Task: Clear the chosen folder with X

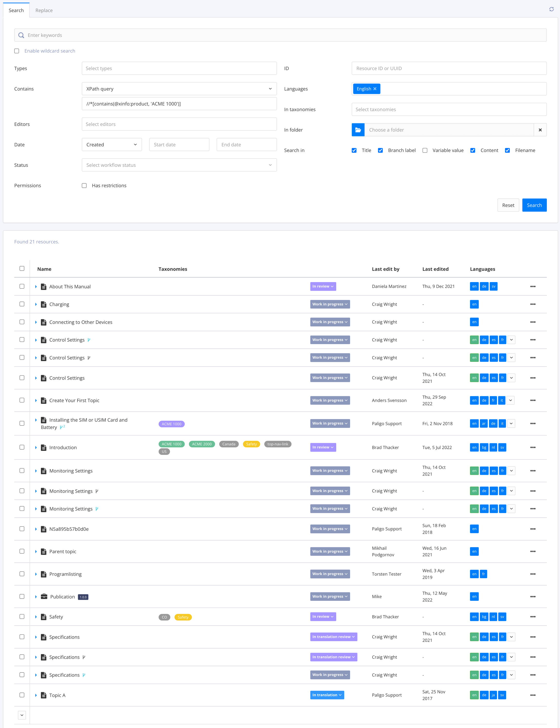Action: pyautogui.click(x=540, y=130)
